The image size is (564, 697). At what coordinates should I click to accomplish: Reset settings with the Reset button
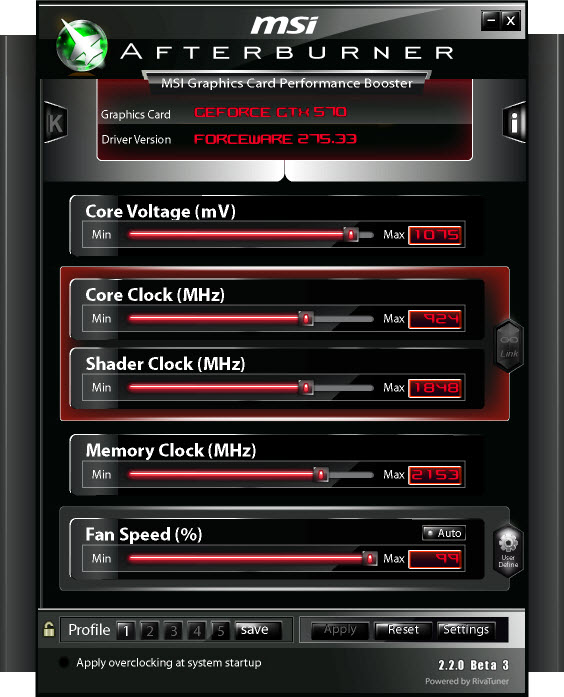(403, 630)
